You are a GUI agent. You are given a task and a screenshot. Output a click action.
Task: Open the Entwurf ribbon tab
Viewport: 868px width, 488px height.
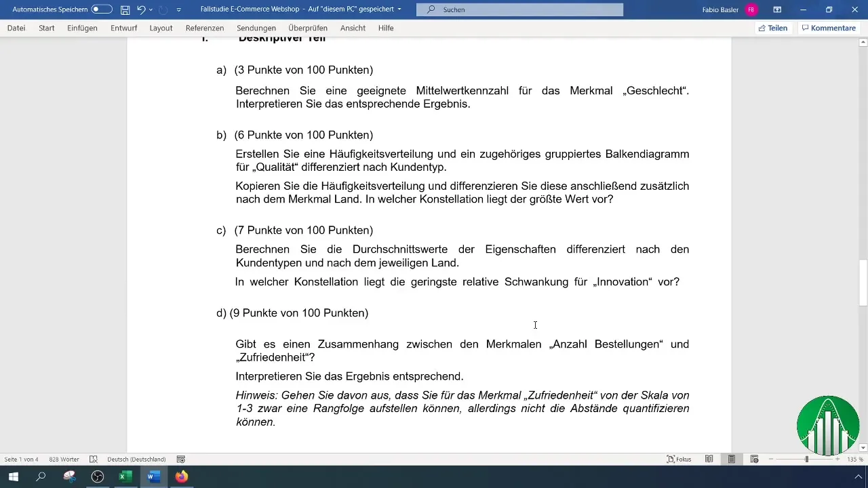click(123, 28)
